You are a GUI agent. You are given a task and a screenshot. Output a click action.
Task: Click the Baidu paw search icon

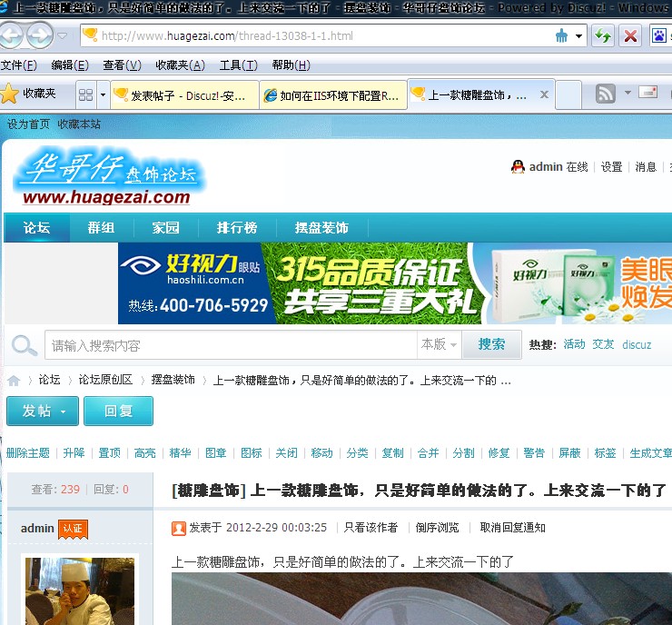659,36
